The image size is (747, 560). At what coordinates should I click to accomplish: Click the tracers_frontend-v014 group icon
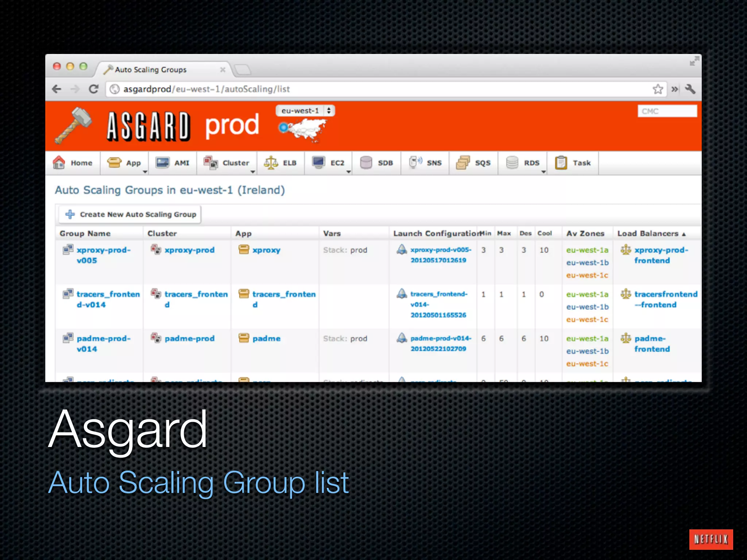coord(68,293)
